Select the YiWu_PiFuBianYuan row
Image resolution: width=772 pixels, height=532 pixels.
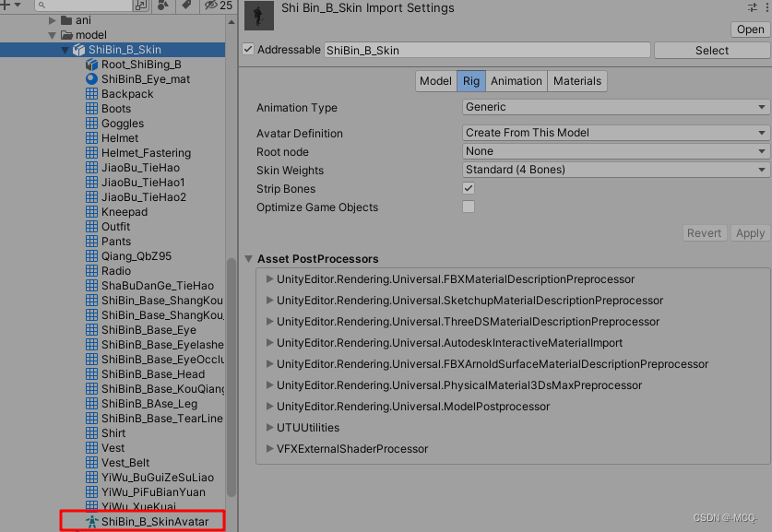(113, 492)
